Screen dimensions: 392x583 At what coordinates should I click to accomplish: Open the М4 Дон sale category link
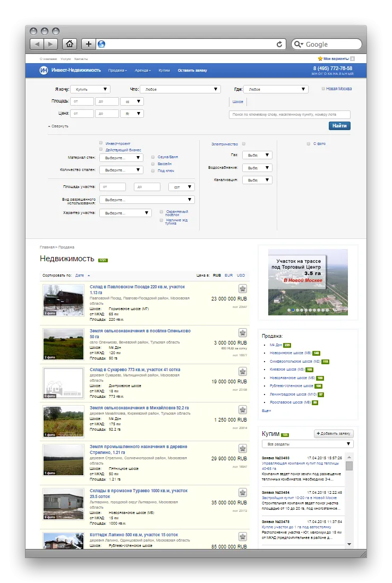tap(276, 345)
